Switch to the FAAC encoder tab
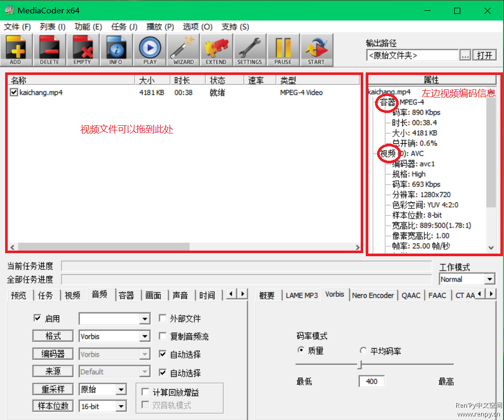Screen dimensions: 504x420 coord(437,295)
